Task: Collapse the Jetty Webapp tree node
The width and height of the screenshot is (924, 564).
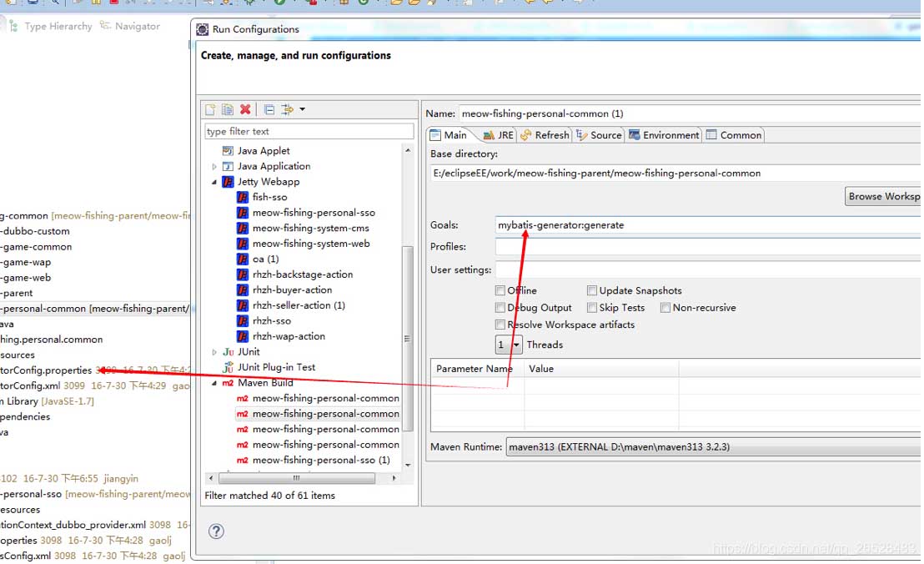Action: click(x=214, y=182)
